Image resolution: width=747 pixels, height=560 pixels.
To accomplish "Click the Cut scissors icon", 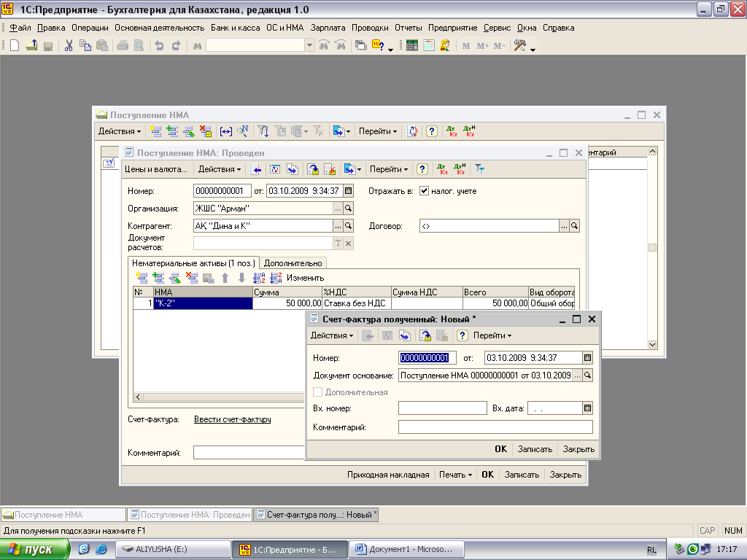I will tap(69, 46).
